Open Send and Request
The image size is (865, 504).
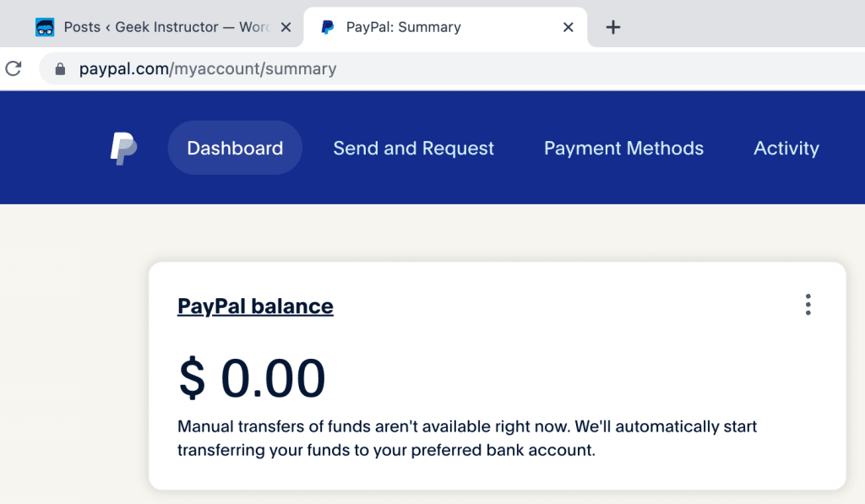point(413,148)
